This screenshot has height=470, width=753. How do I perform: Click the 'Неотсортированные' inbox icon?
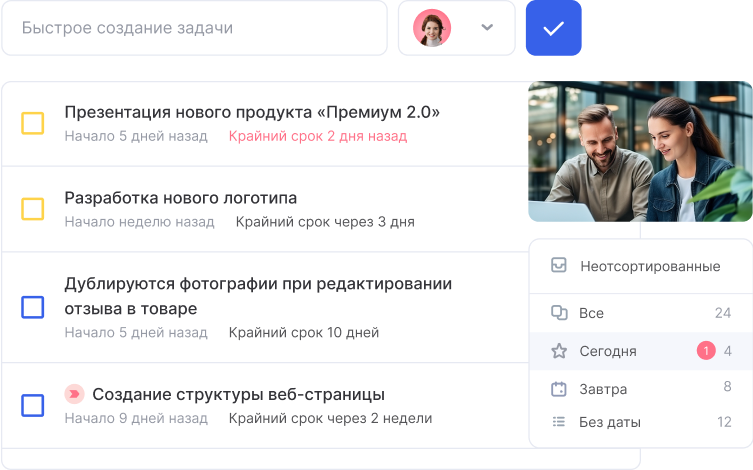coord(559,266)
